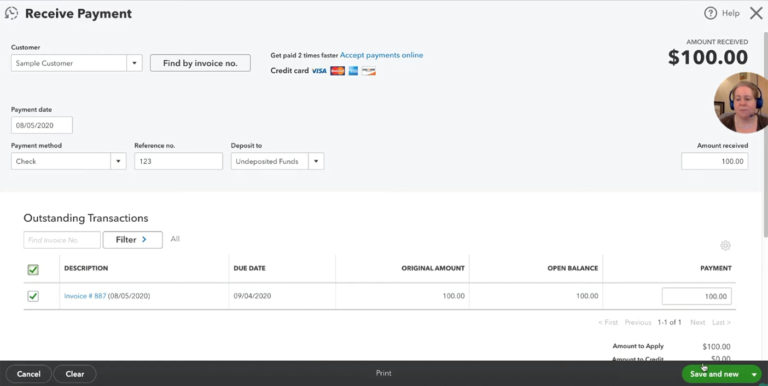Follow the Accept payments online link

point(382,55)
